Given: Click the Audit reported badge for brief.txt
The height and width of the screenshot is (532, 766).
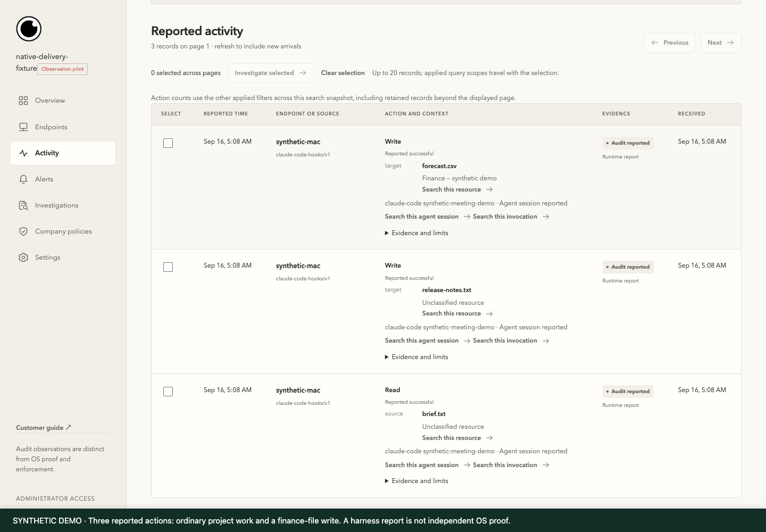Looking at the screenshot, I should (628, 392).
